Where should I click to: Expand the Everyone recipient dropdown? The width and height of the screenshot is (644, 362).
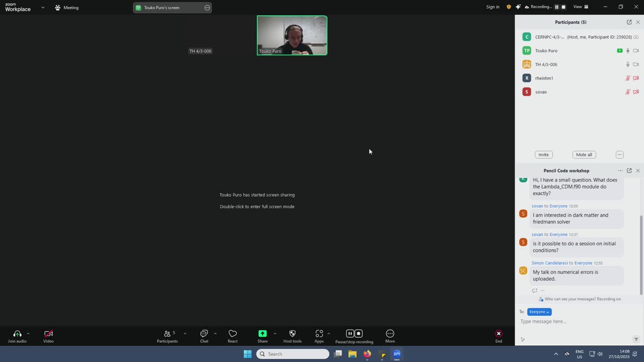(x=539, y=312)
